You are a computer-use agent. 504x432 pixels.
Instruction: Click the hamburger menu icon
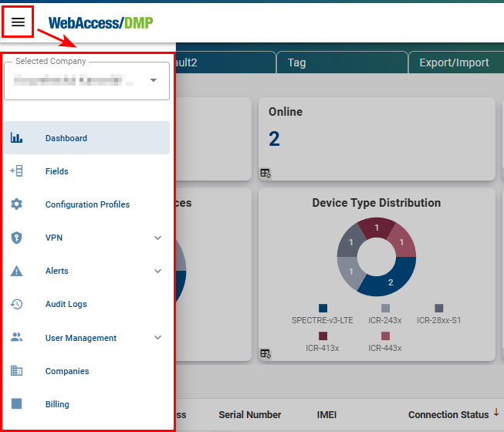[x=18, y=22]
